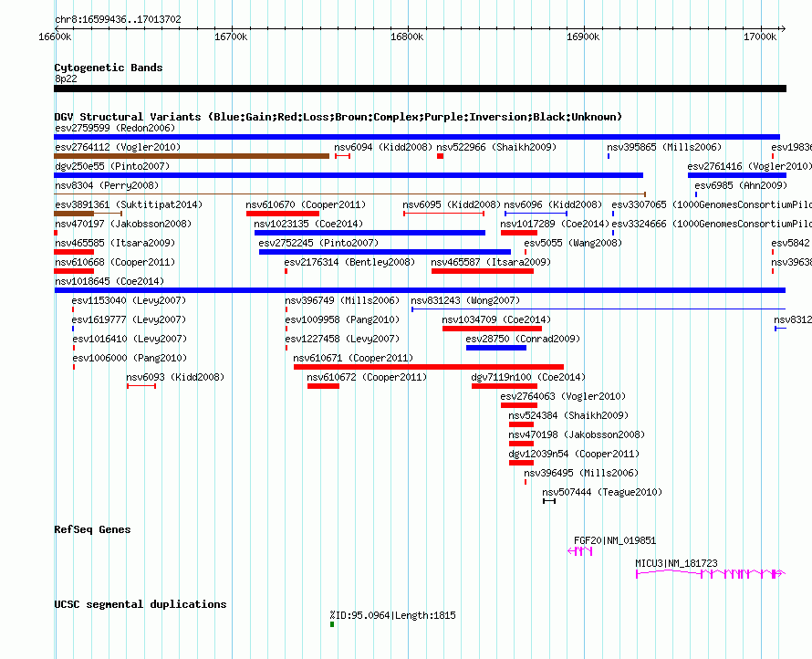Click the chr8:16599436..17013702 coordinate label

(x=118, y=19)
